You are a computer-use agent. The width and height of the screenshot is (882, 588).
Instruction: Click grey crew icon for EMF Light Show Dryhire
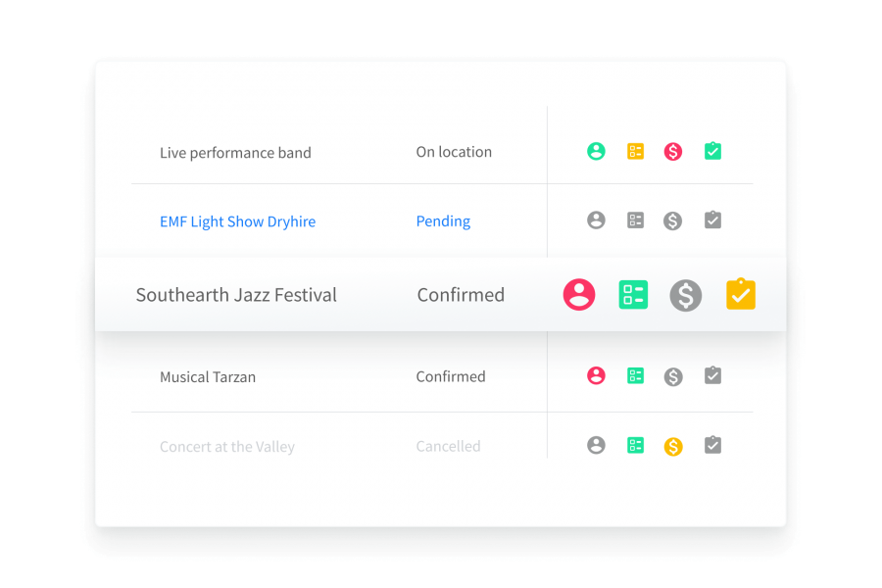point(596,220)
